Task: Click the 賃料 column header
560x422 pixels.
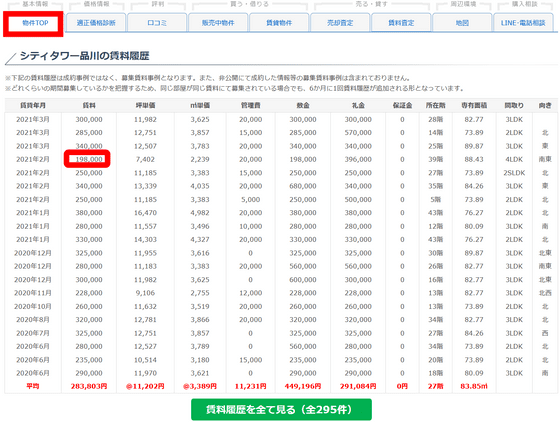Action: [89, 106]
